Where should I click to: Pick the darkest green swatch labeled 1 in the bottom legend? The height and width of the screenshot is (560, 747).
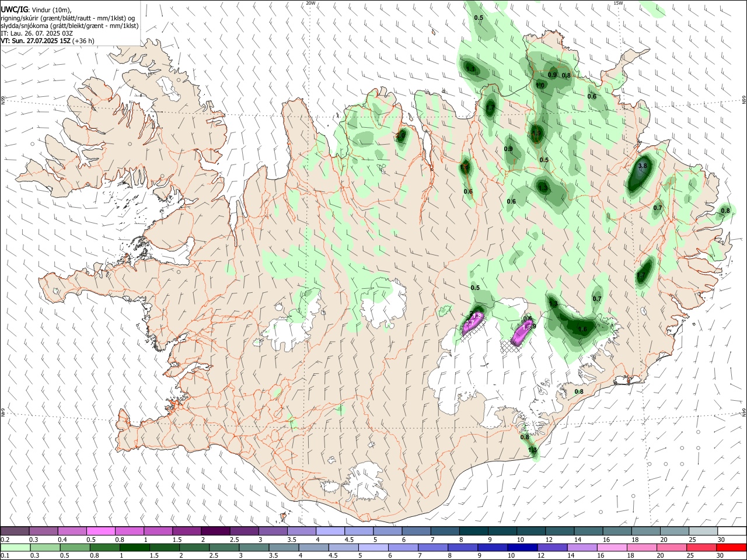pos(136,548)
